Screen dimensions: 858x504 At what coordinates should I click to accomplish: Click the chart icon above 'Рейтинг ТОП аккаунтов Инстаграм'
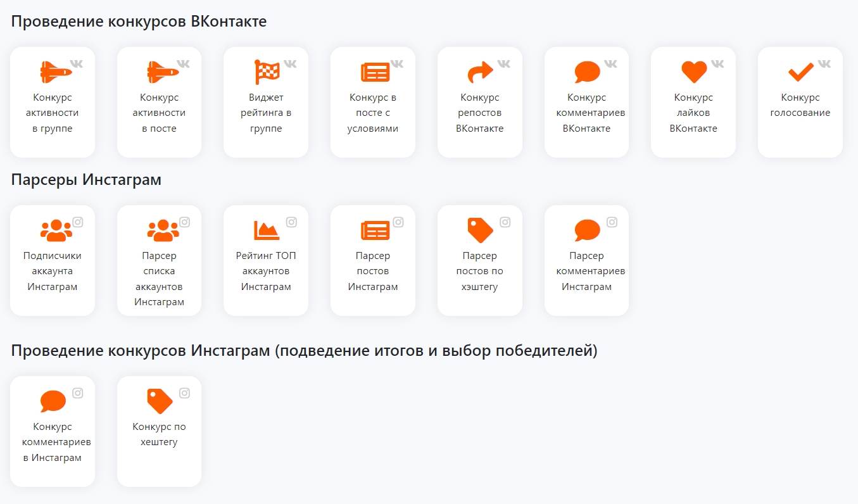click(267, 230)
